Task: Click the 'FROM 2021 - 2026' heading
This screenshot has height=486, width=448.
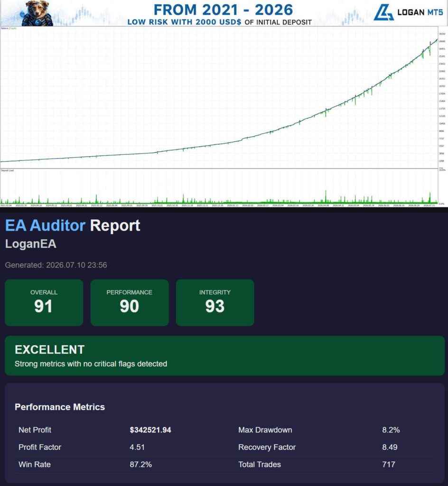Action: click(223, 9)
